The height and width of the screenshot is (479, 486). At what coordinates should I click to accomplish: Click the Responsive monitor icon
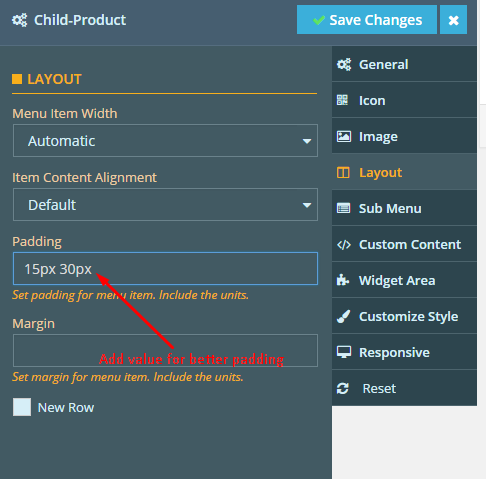344,352
